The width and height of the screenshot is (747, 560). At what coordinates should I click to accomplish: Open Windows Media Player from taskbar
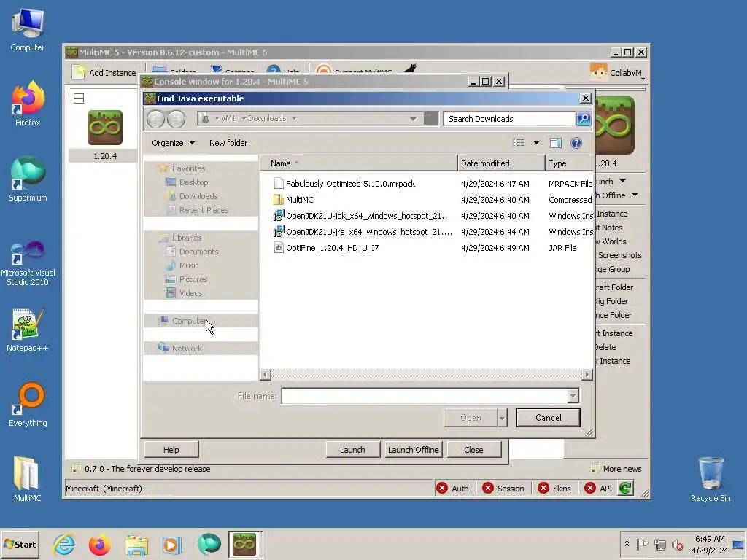tap(172, 544)
